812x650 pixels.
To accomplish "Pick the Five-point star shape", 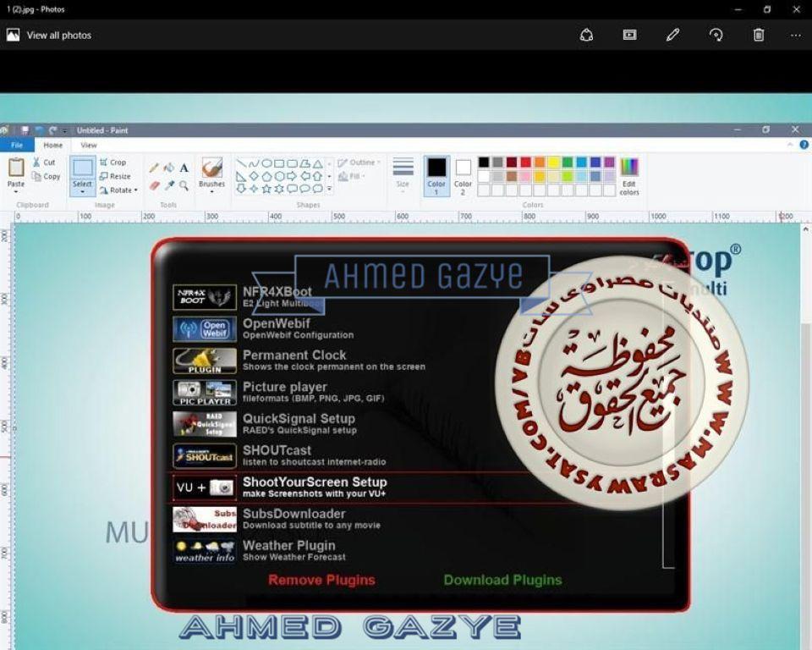I will point(266,189).
